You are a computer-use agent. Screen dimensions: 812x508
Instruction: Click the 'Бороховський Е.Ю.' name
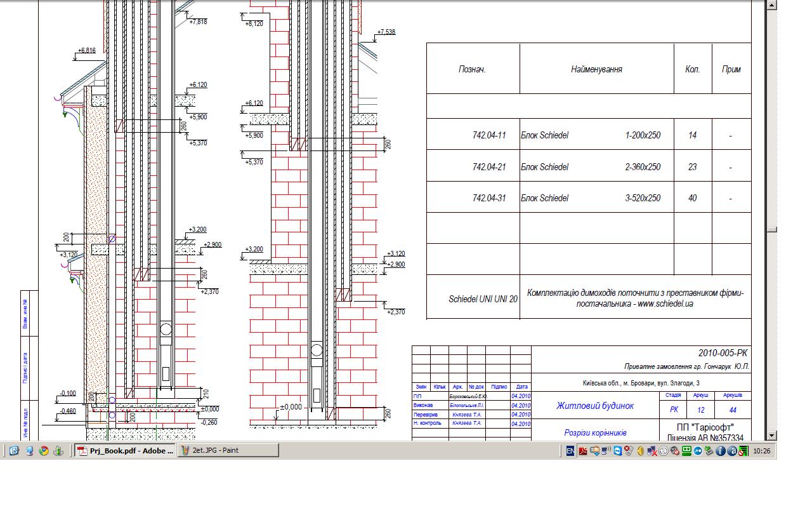tap(468, 396)
